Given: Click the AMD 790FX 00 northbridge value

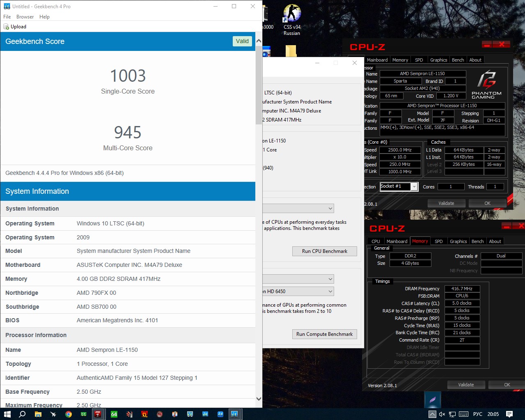Looking at the screenshot, I should (x=96, y=293).
